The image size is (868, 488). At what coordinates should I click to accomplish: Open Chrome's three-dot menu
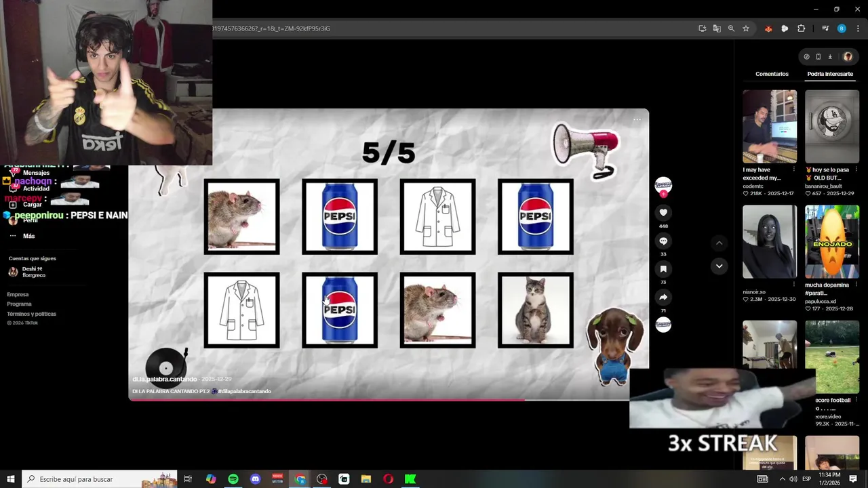pyautogui.click(x=856, y=28)
